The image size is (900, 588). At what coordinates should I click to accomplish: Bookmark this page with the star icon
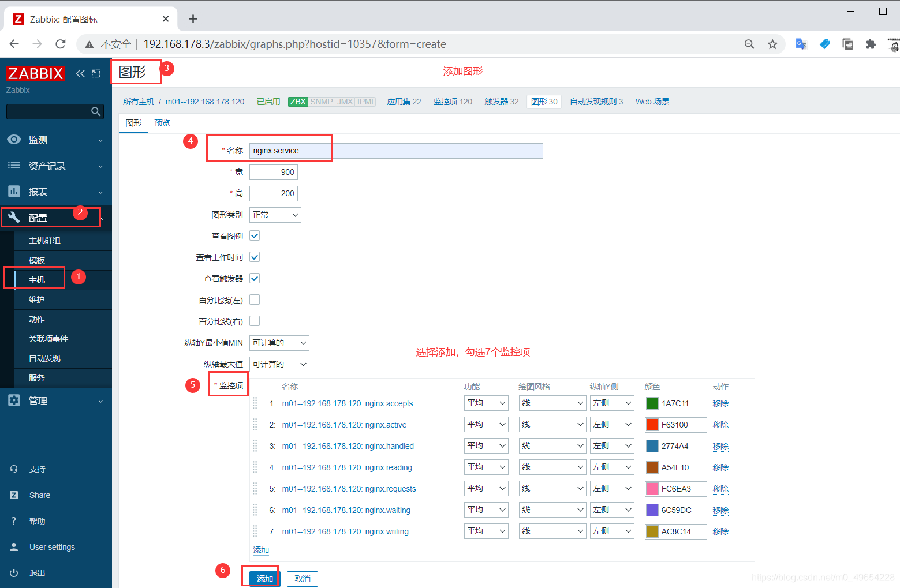[x=772, y=44]
